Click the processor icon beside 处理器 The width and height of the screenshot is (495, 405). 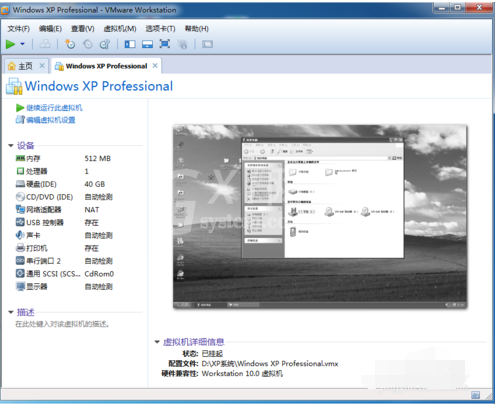pos(20,171)
